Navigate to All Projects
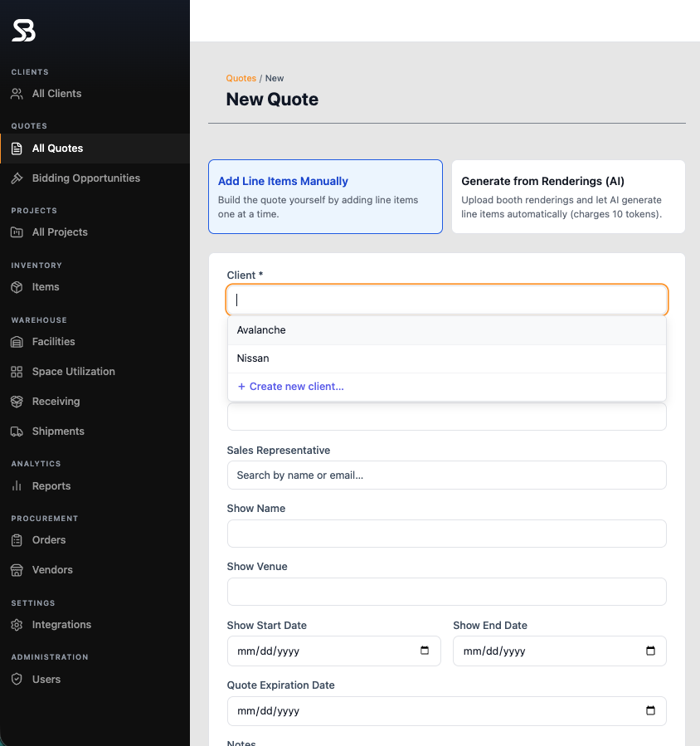This screenshot has width=700, height=746. [x=60, y=232]
